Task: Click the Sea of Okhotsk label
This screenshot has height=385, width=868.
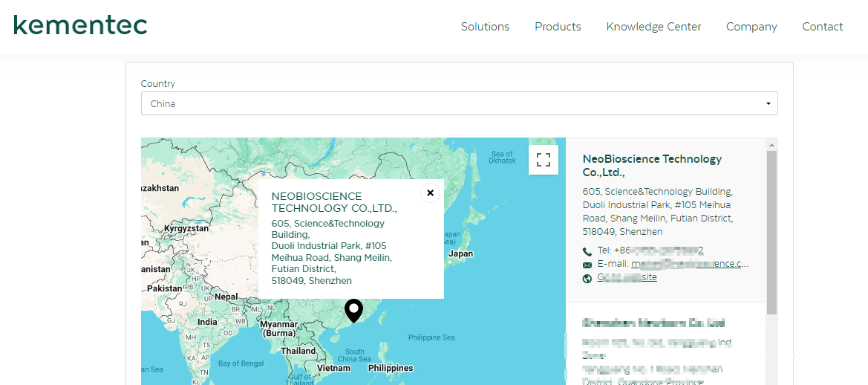Action: coord(501,158)
